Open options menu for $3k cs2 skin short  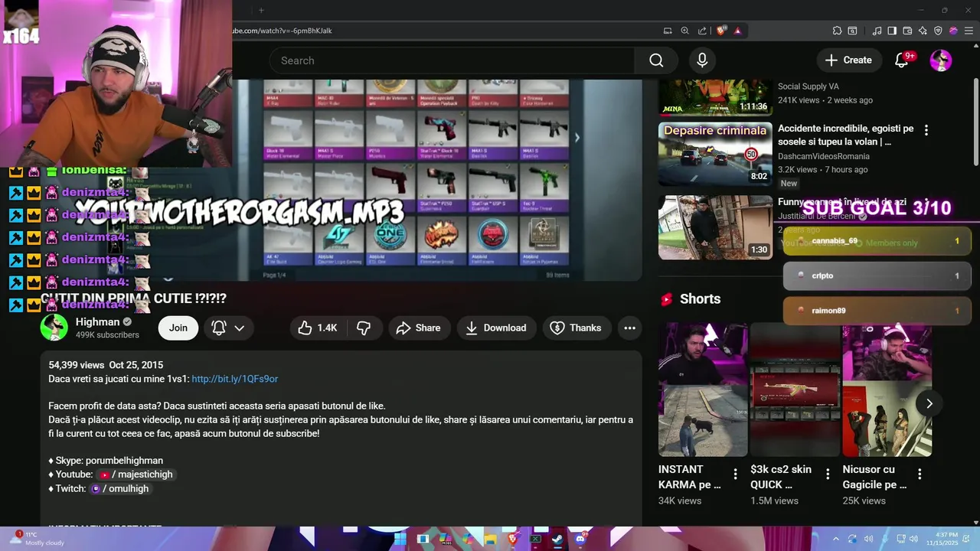[x=828, y=474]
